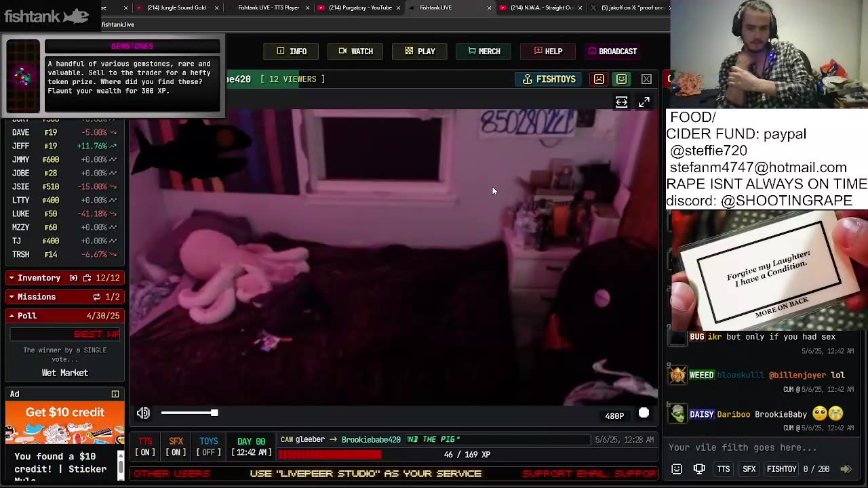Open the PLAY menu
Viewport: 868px width, 488px height.
click(420, 52)
